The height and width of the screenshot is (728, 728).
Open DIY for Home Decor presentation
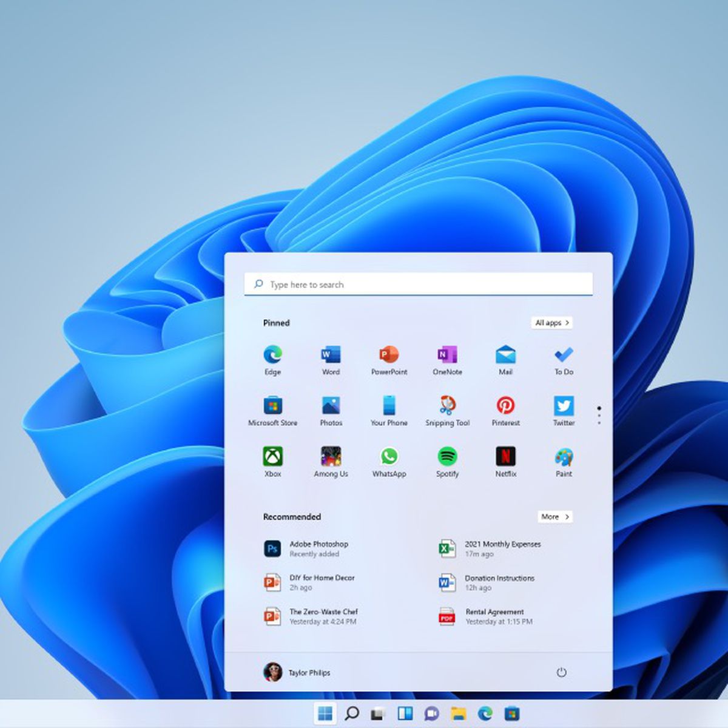[310, 582]
